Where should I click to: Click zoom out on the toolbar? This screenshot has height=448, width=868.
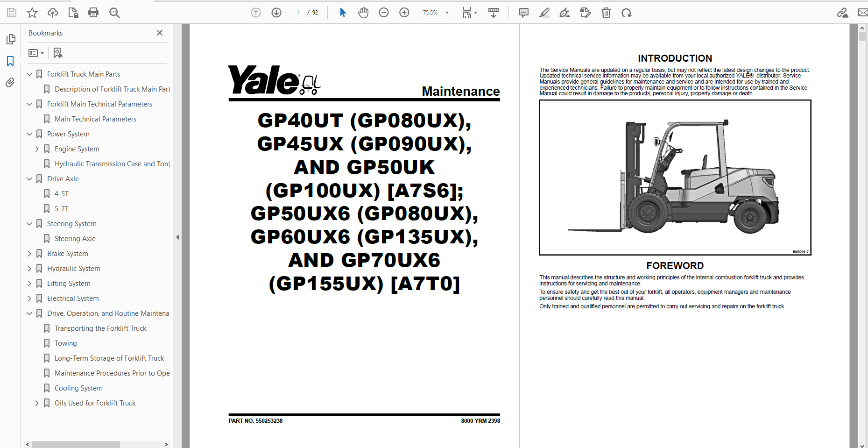click(384, 13)
